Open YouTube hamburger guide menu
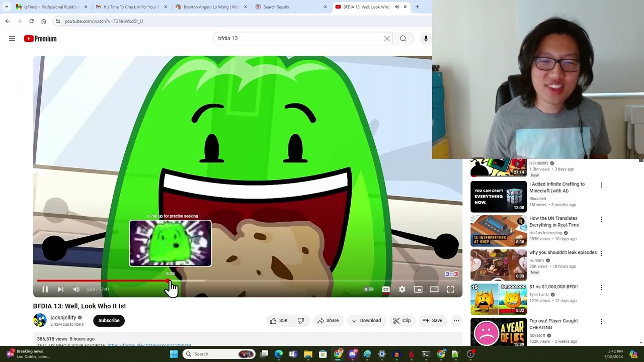Viewport: 644px width, 362px height. (12, 39)
